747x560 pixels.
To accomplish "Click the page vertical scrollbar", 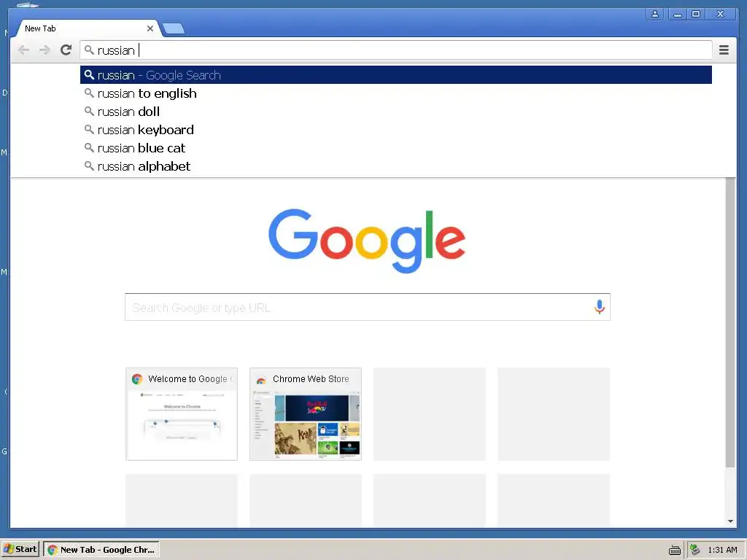I will point(729,322).
